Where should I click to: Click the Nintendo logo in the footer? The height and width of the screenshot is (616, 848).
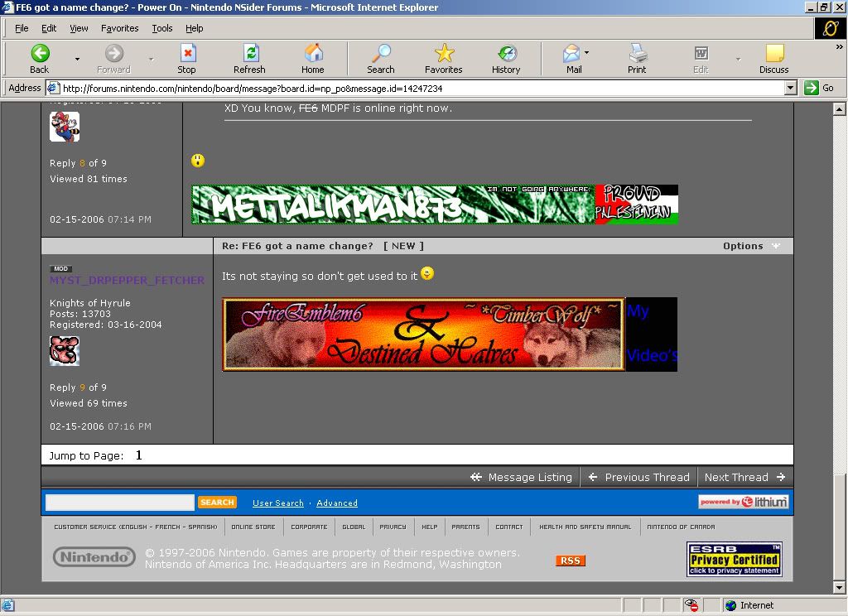coord(94,557)
